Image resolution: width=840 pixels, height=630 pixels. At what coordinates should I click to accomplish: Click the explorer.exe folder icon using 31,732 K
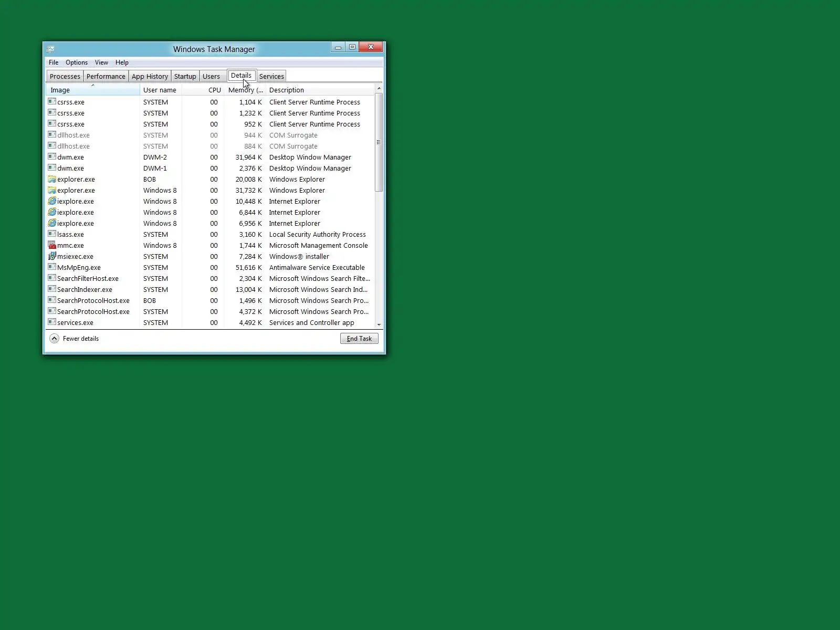[x=52, y=190]
